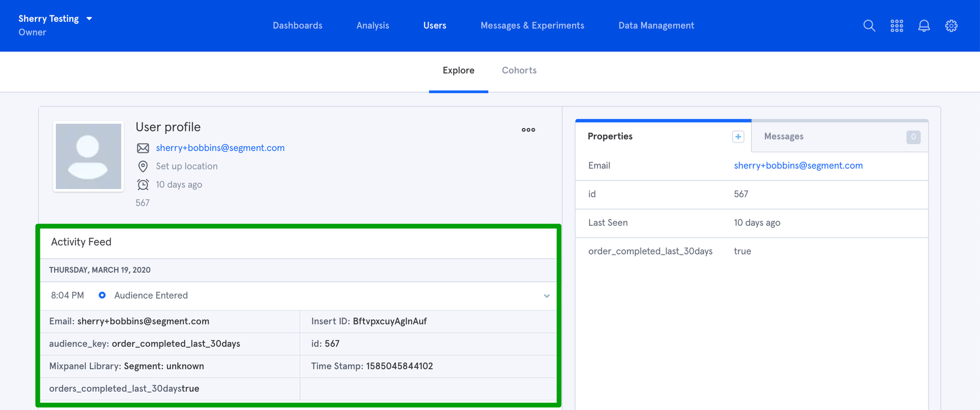
Task: Click the email link in Properties panel
Action: (798, 165)
